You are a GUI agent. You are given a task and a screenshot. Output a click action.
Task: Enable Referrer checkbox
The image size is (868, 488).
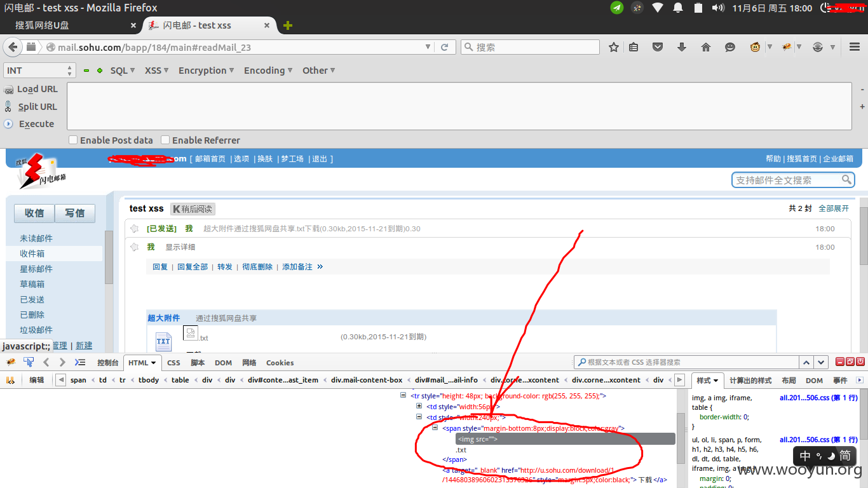click(165, 140)
